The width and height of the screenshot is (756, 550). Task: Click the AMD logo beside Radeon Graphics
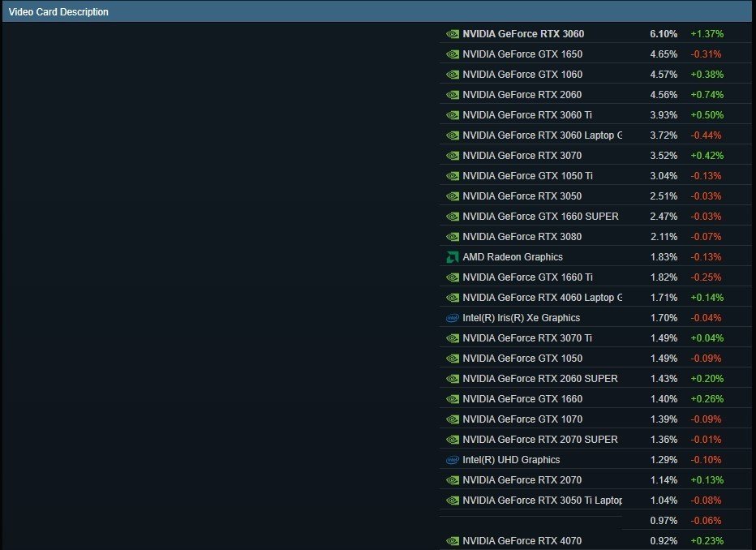click(453, 257)
